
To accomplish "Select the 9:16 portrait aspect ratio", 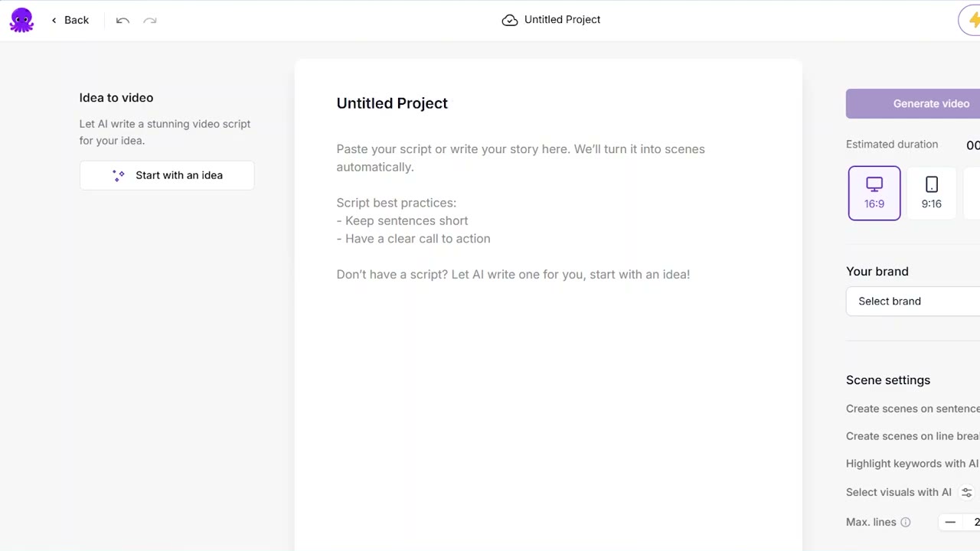I will coord(931,193).
